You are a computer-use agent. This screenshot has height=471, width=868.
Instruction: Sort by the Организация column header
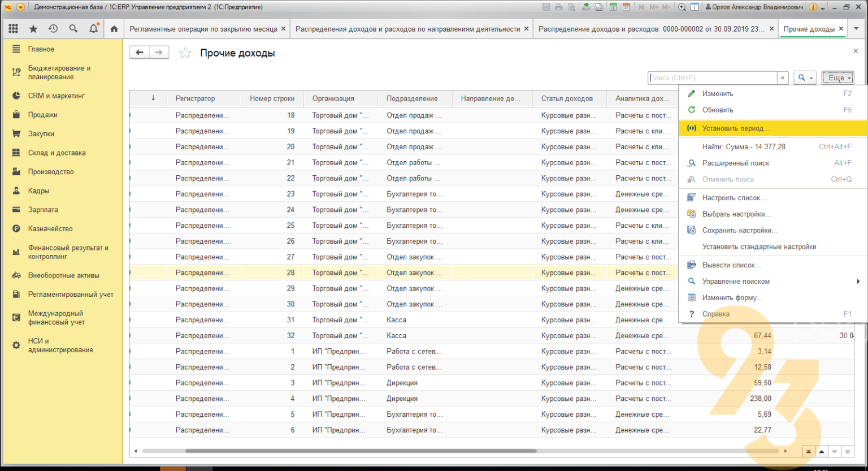[341, 98]
